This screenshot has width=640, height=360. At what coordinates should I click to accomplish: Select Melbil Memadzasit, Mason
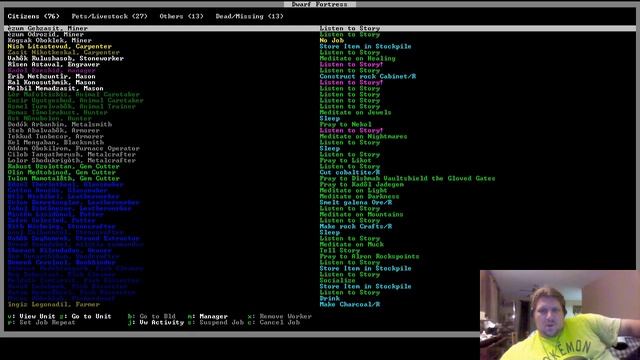[56, 89]
